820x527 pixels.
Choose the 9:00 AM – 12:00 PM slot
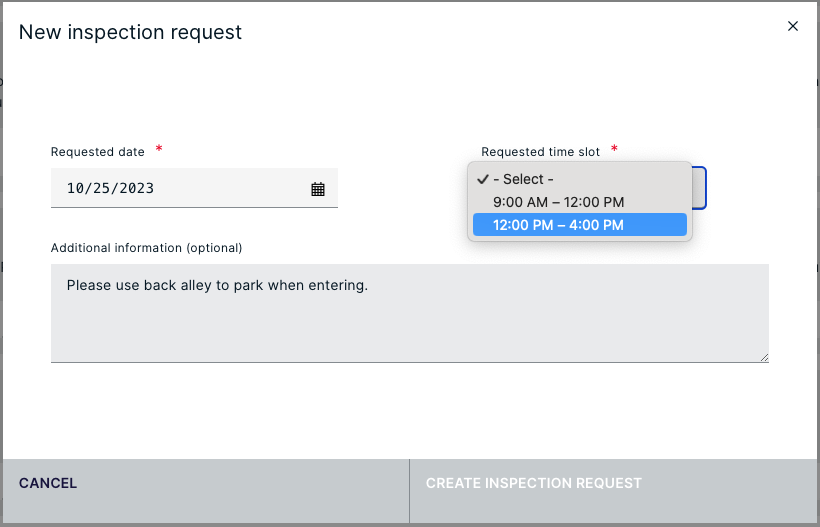click(579, 202)
